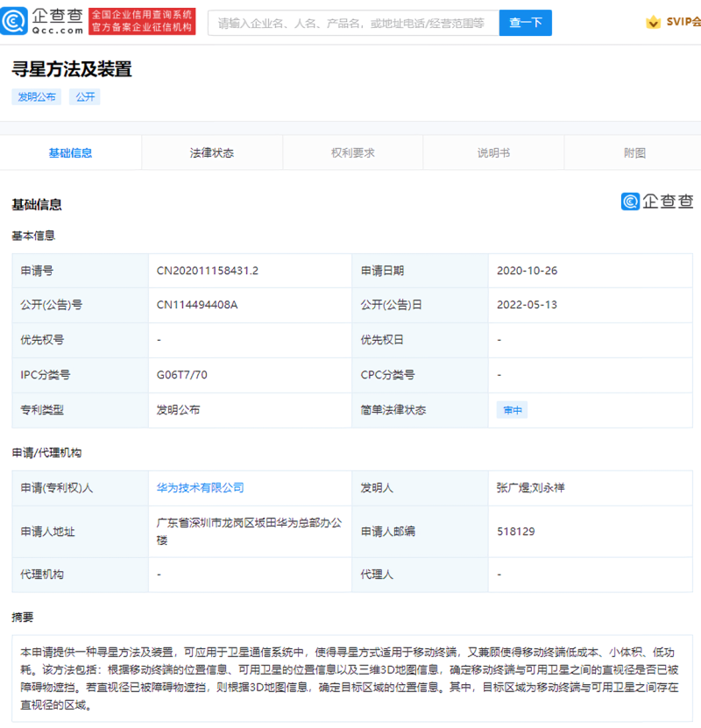
Task: Click the 发明公布 tag under the title
Action: [x=37, y=96]
